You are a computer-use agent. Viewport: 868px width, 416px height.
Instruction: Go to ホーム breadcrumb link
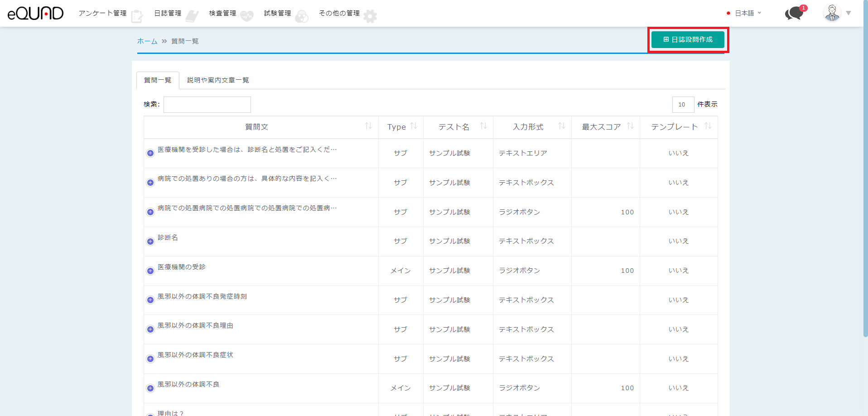coord(147,41)
